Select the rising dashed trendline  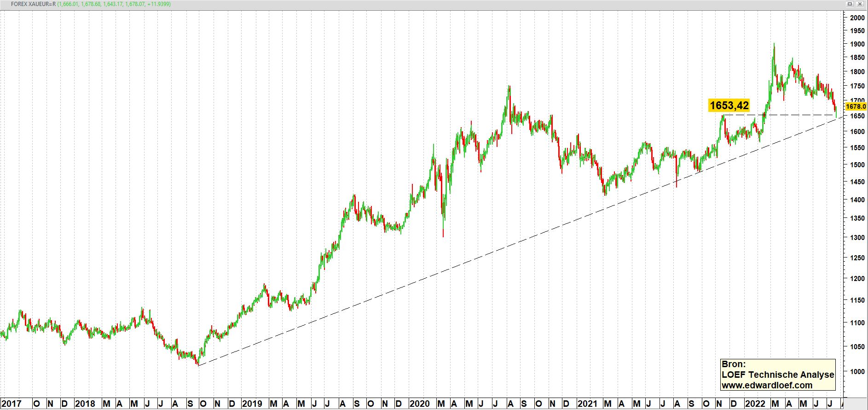click(520, 242)
